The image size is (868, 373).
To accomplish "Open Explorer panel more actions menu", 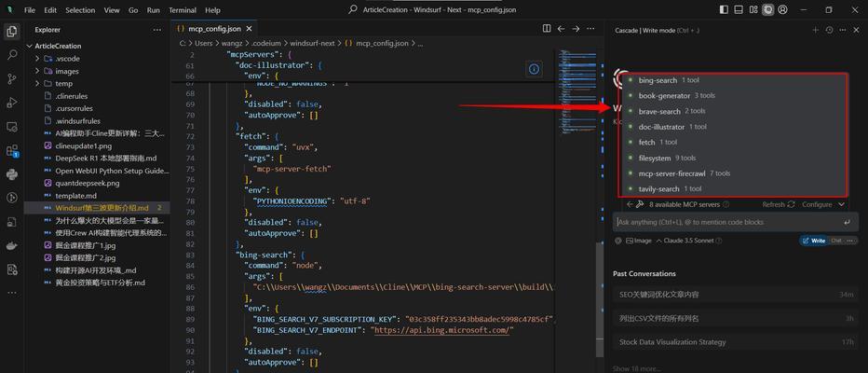I will (157, 30).
